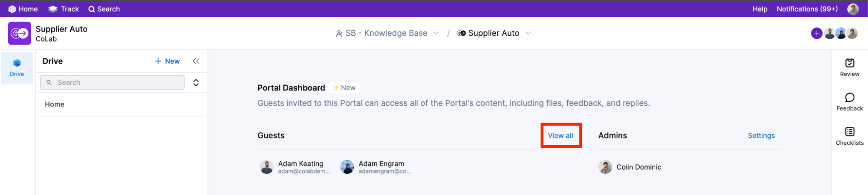Go to Home in top navigation
868x195 pixels.
click(23, 9)
